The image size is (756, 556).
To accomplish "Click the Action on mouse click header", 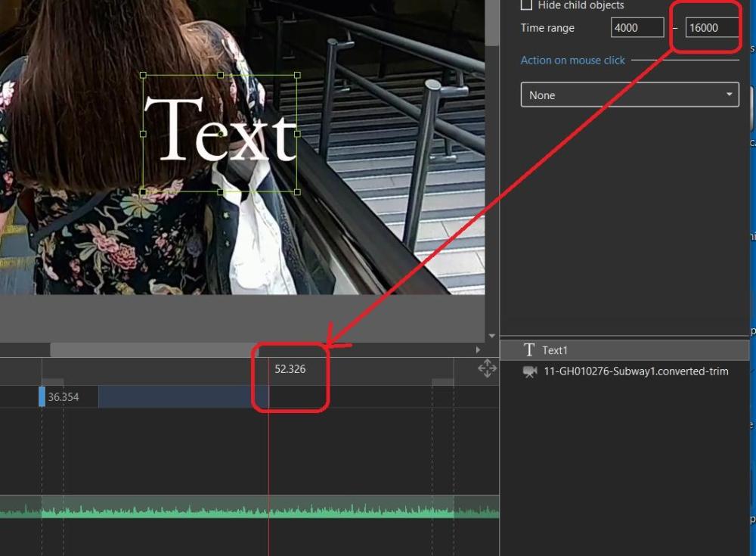I will (573, 61).
